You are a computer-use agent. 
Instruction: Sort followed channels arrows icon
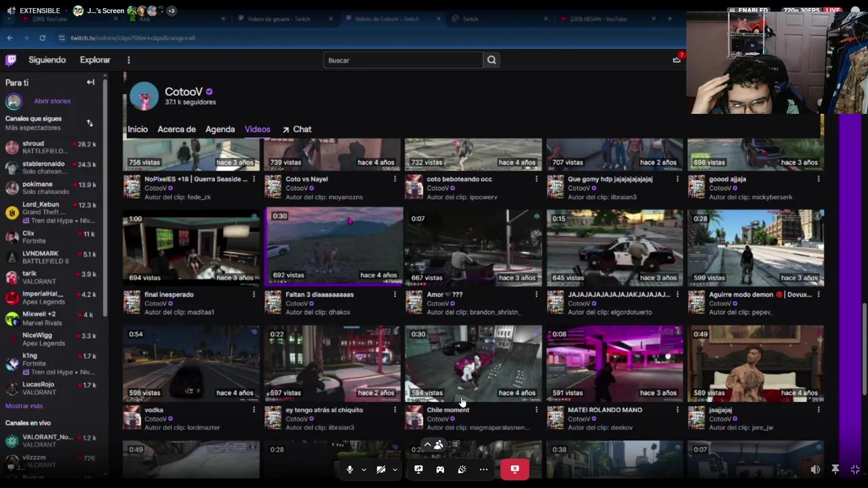pos(90,123)
